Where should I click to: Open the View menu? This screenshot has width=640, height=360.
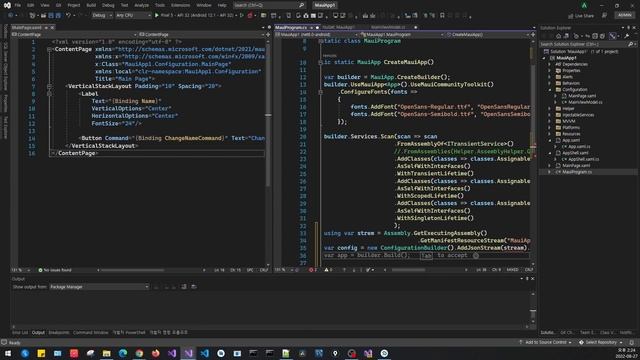[44, 5]
